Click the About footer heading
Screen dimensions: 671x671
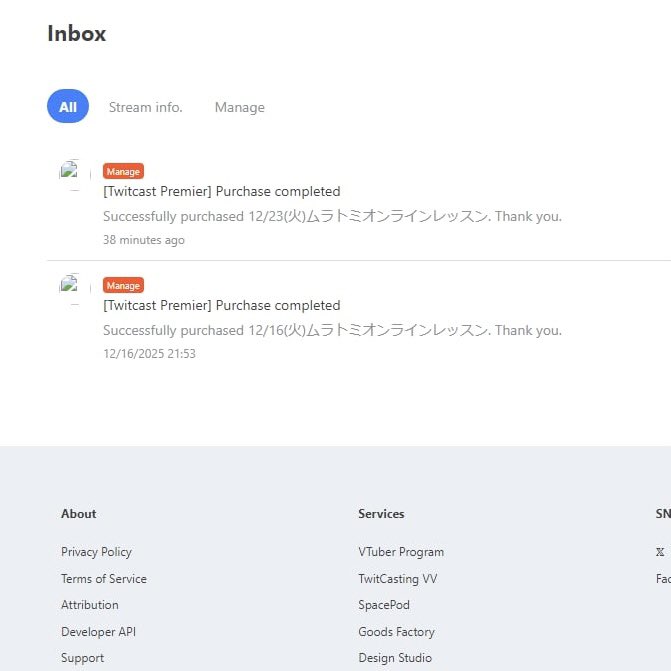79,514
